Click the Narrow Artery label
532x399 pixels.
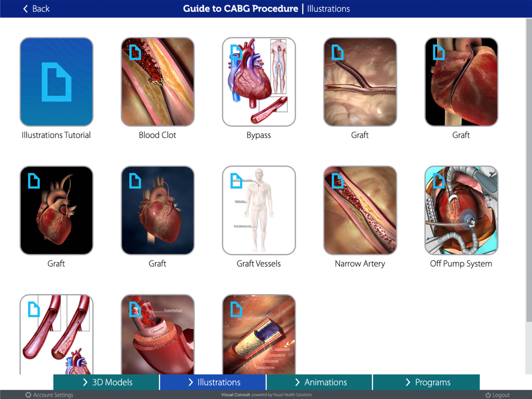360,264
